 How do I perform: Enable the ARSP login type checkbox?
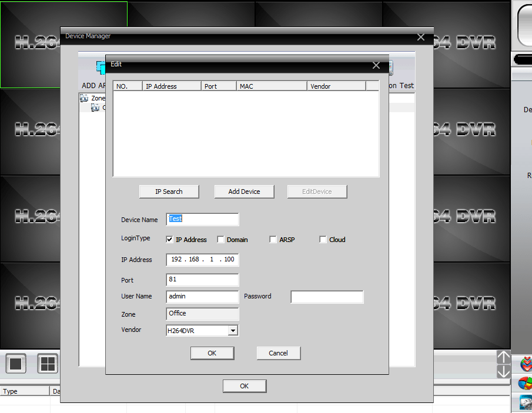coord(273,240)
